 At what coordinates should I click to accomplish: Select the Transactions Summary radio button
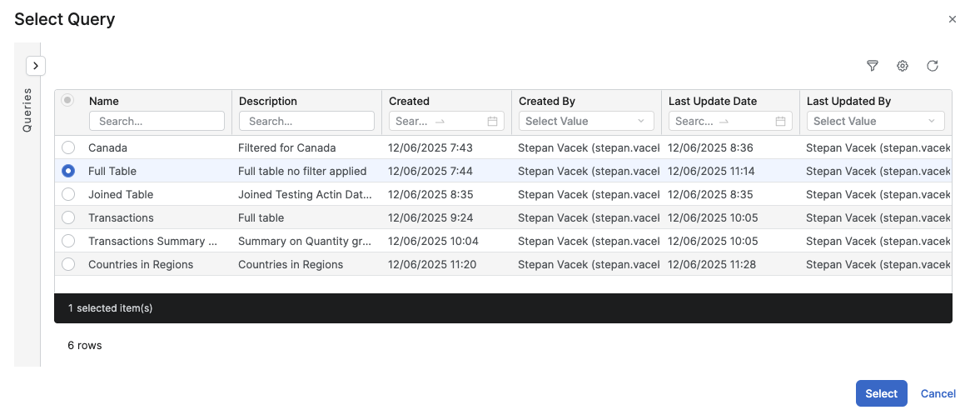pos(68,241)
